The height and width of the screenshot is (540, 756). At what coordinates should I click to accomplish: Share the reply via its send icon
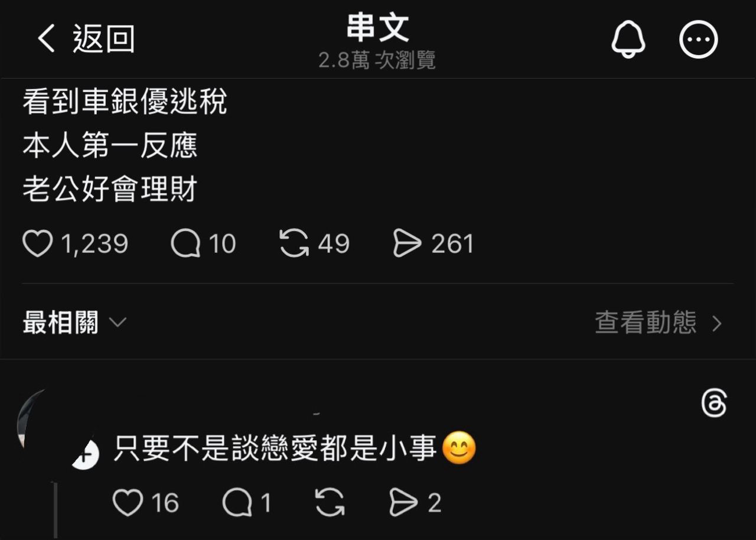(x=404, y=503)
